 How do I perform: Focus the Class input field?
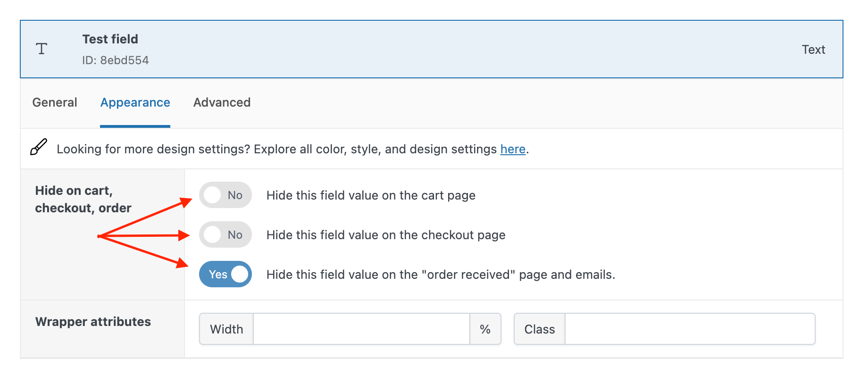[x=690, y=329]
